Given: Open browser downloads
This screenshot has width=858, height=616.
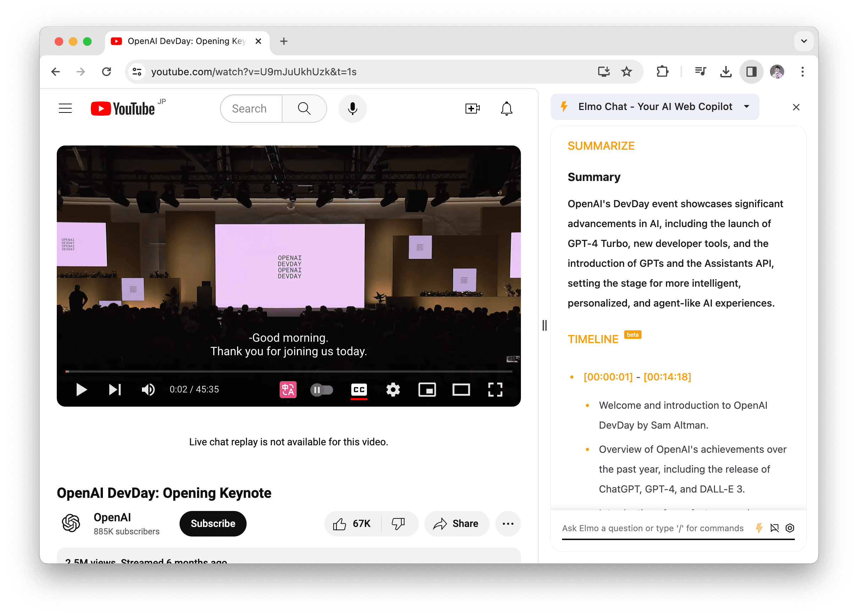Looking at the screenshot, I should [726, 72].
